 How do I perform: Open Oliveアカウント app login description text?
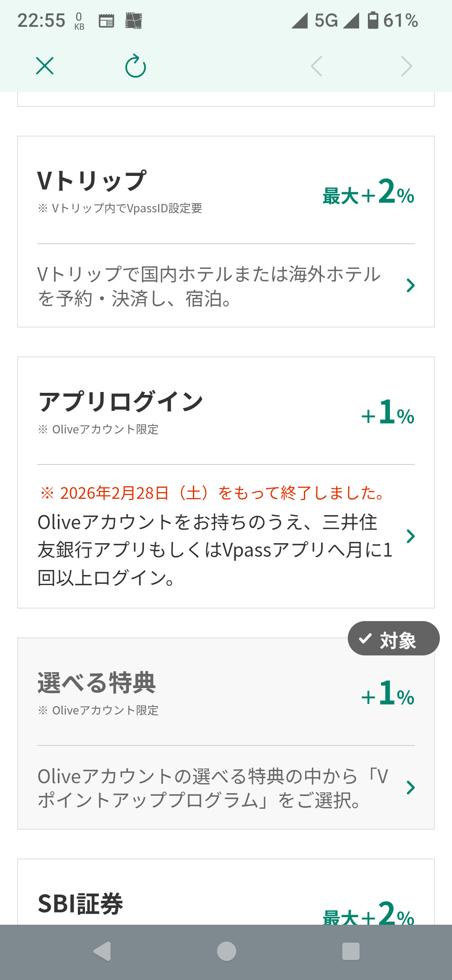coord(213,549)
